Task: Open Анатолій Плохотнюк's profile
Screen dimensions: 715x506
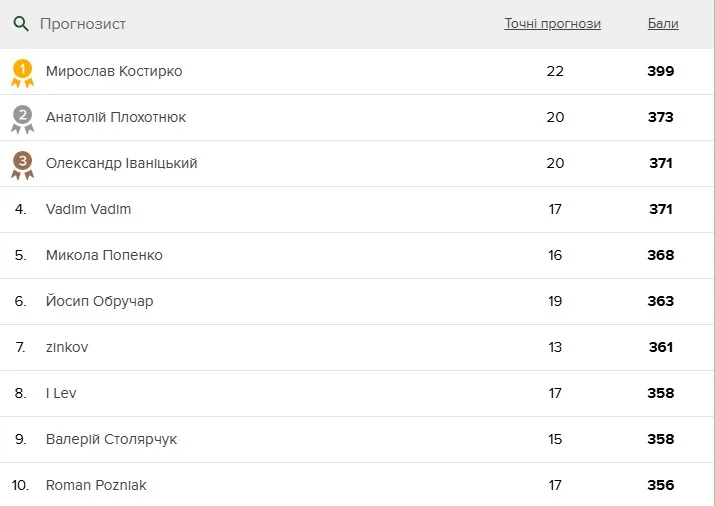Action: pos(116,117)
